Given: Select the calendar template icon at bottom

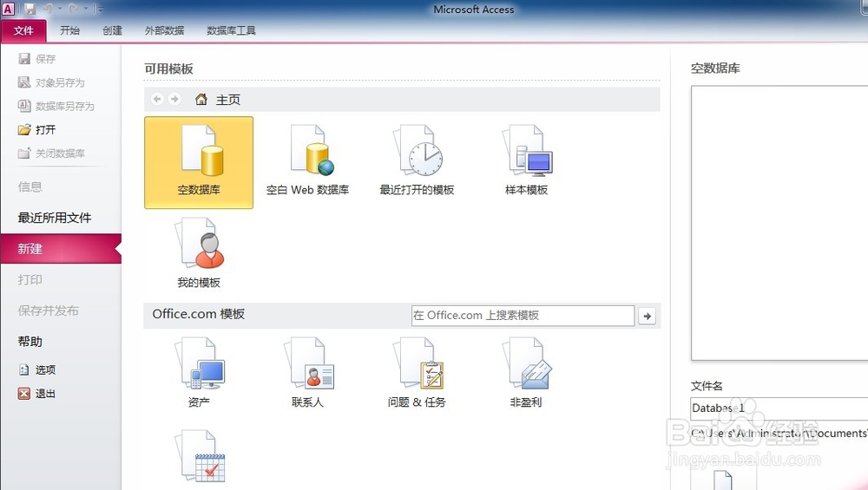Looking at the screenshot, I should click(x=201, y=457).
